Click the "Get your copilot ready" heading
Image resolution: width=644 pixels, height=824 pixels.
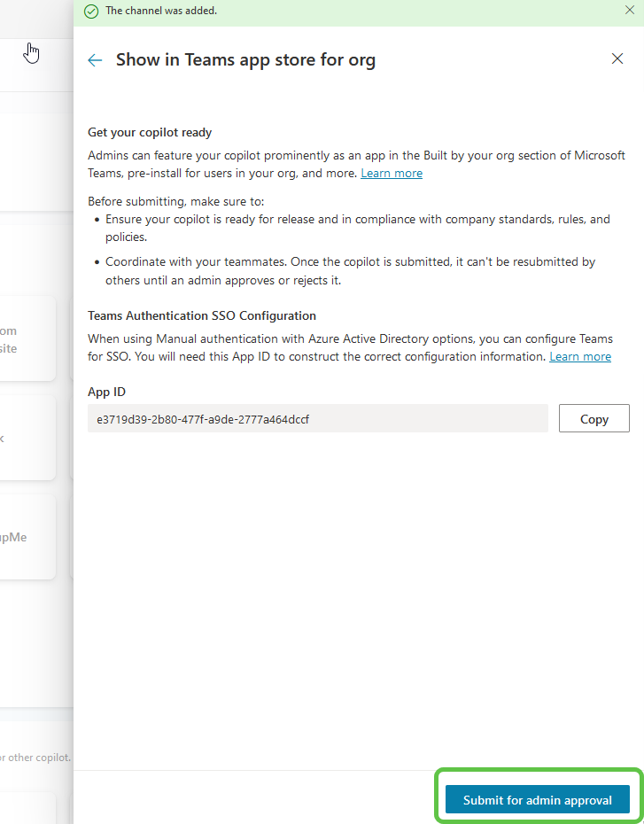coord(150,133)
